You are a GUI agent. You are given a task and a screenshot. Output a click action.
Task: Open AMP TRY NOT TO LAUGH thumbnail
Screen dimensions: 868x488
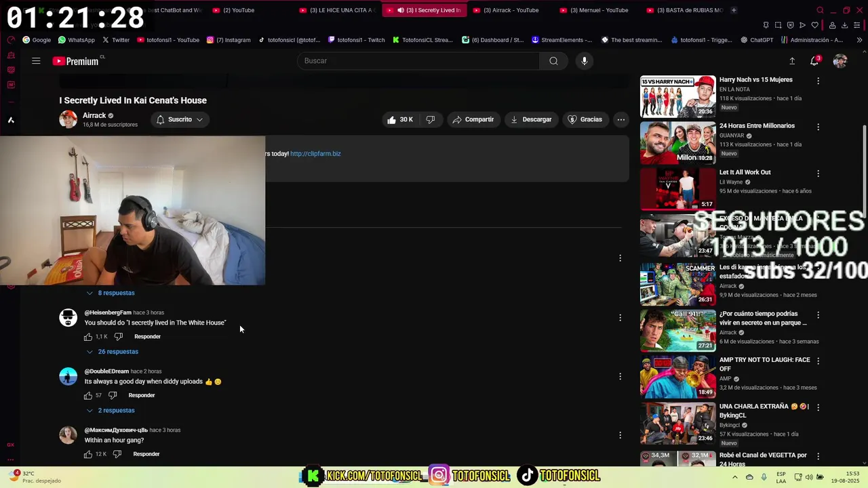[x=677, y=377]
